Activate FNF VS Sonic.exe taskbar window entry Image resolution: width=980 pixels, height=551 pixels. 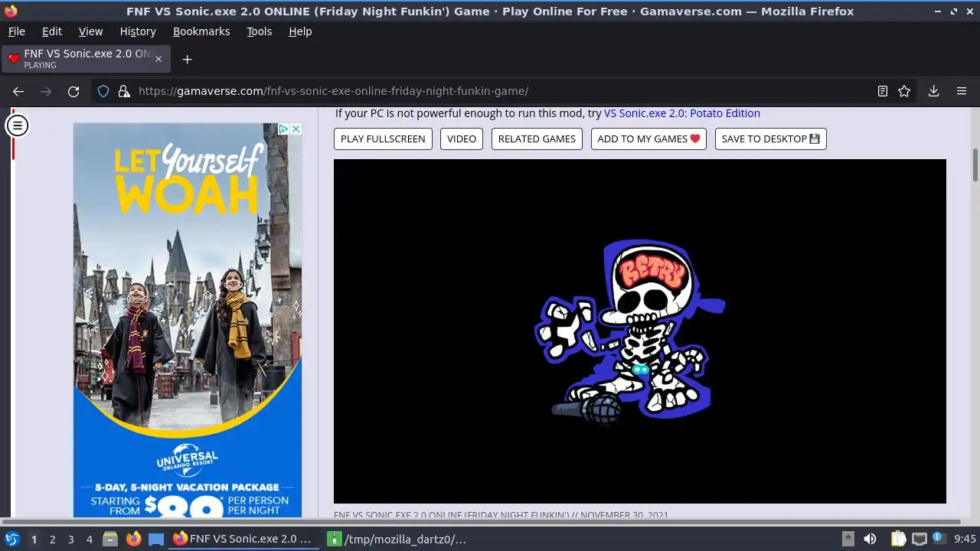(243, 540)
